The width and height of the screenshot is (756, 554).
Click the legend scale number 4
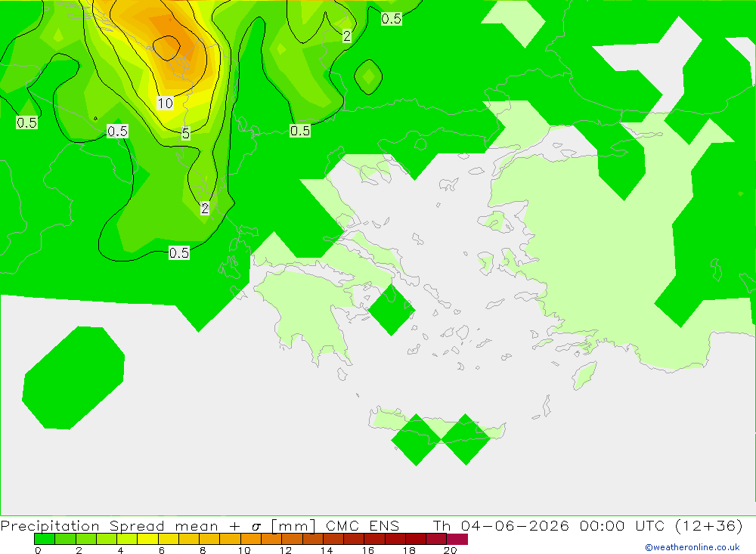coord(120,550)
